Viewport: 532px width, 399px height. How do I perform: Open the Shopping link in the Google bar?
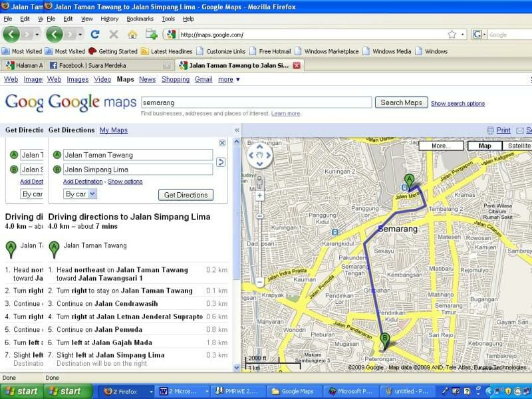click(176, 79)
